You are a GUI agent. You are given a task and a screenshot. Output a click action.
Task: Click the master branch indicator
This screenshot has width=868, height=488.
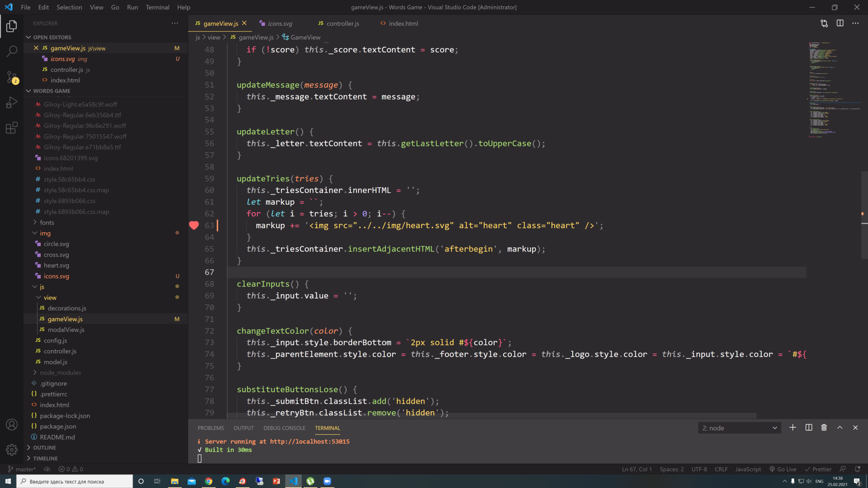pos(22,469)
